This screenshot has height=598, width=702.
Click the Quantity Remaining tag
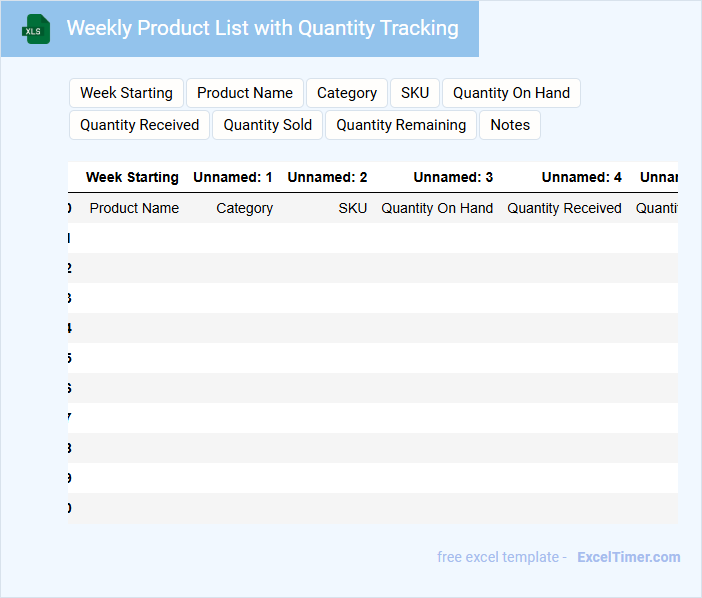[401, 125]
